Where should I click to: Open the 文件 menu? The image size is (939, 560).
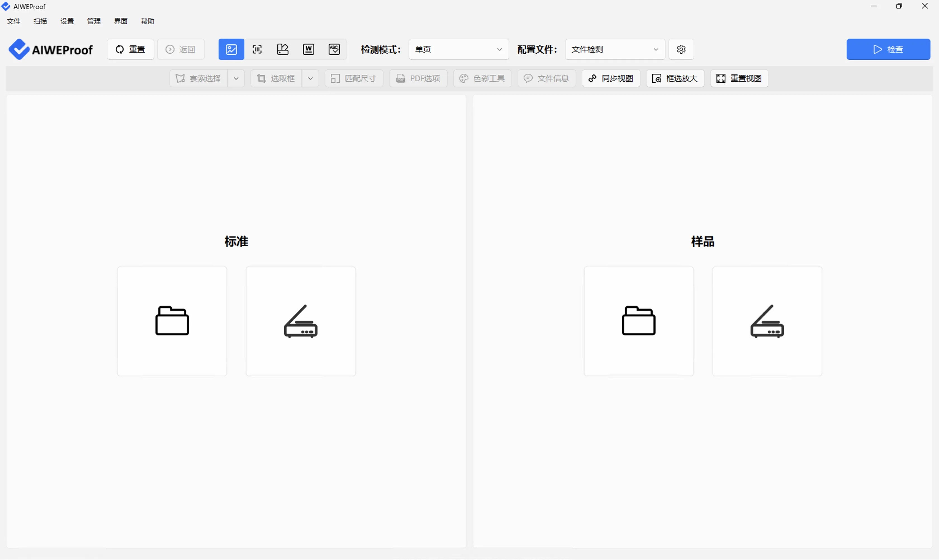pyautogui.click(x=14, y=21)
